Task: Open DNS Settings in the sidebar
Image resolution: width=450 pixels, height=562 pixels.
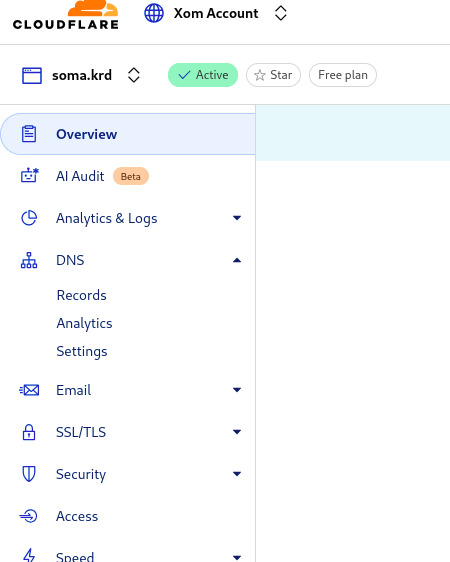Action: coord(82,352)
